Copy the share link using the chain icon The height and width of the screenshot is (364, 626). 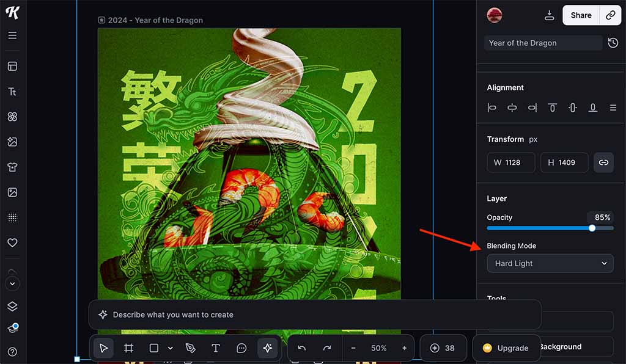tap(611, 15)
